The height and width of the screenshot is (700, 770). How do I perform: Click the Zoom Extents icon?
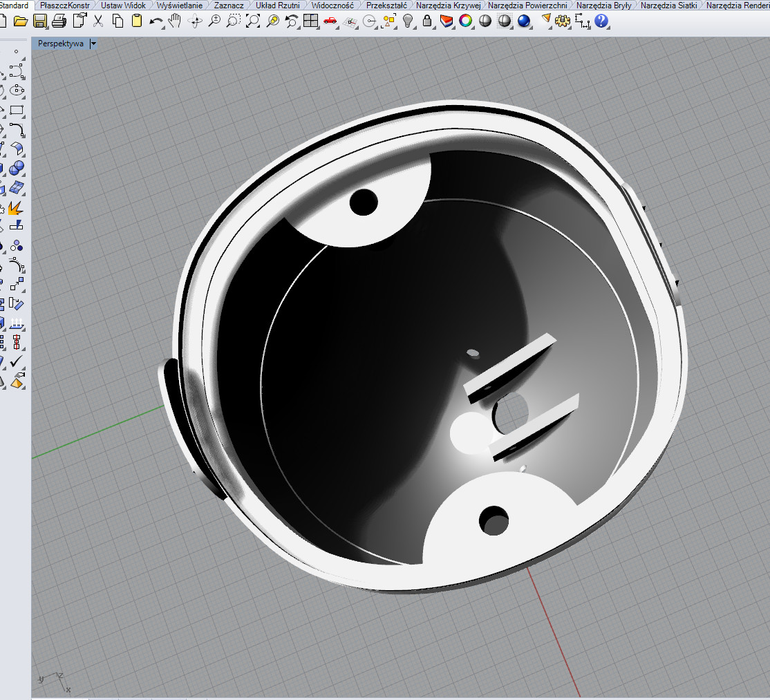click(x=253, y=21)
